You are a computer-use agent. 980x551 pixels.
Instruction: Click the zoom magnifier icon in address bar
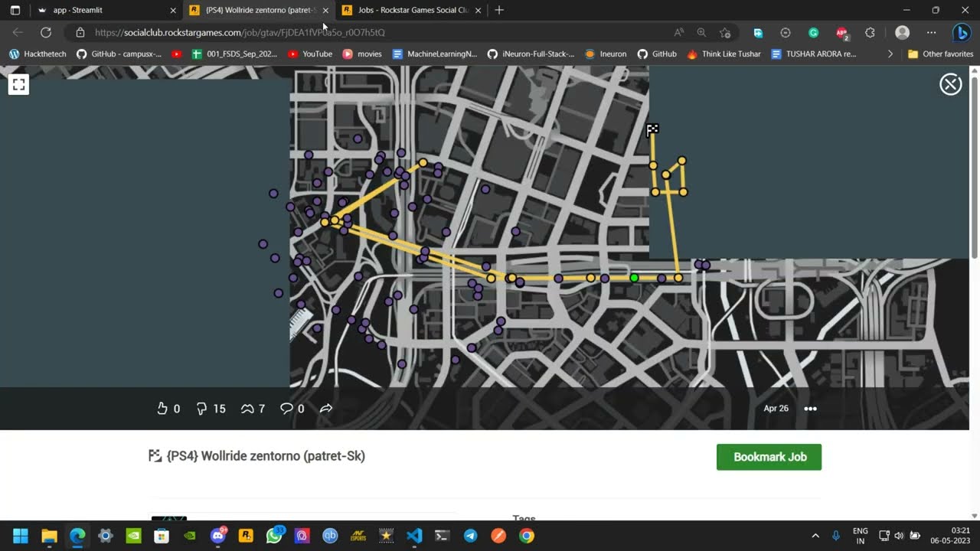701,32
